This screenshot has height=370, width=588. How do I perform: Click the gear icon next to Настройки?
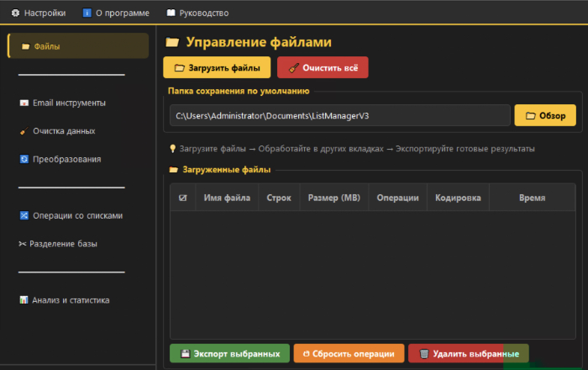15,13
